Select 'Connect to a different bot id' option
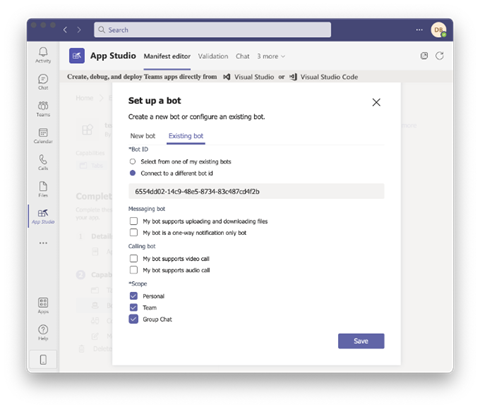The image size is (480, 409). point(133,173)
